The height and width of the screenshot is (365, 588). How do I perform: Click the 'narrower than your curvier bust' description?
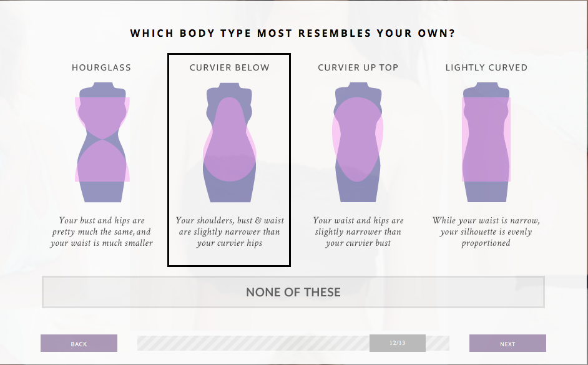(x=358, y=231)
